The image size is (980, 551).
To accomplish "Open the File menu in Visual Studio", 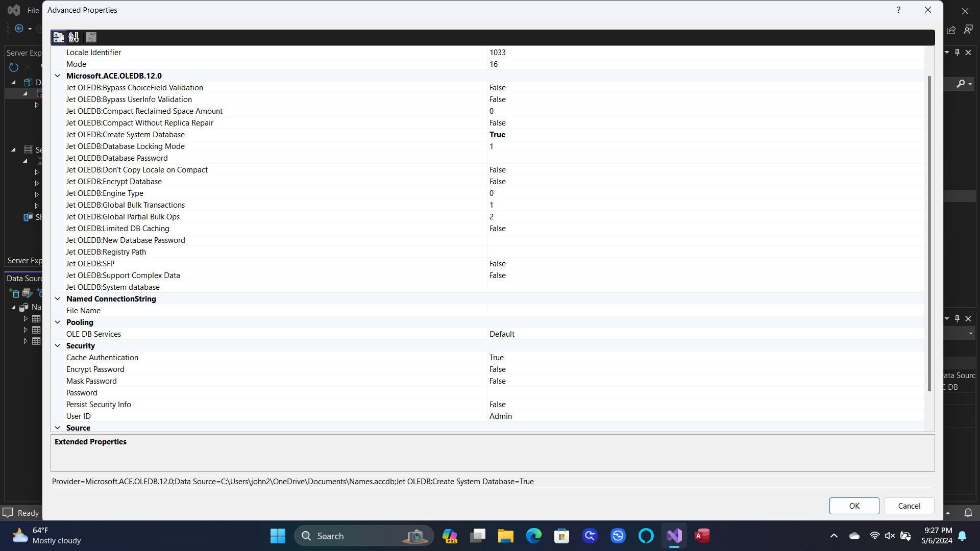I will click(33, 10).
